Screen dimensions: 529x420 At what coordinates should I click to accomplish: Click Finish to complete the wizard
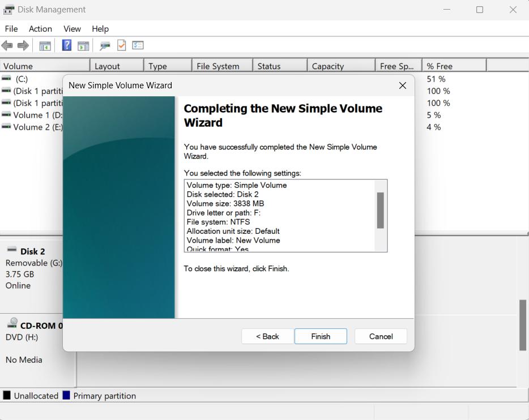point(321,336)
